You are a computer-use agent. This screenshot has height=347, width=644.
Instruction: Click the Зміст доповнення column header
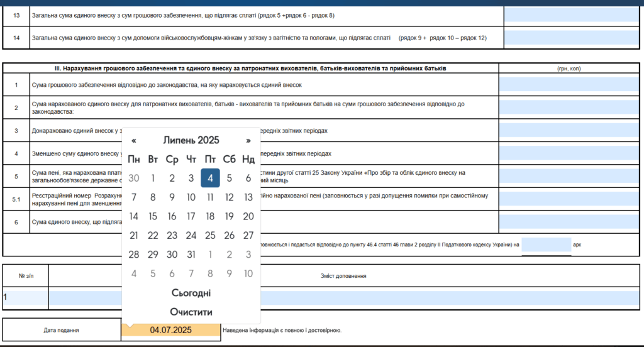[343, 276]
